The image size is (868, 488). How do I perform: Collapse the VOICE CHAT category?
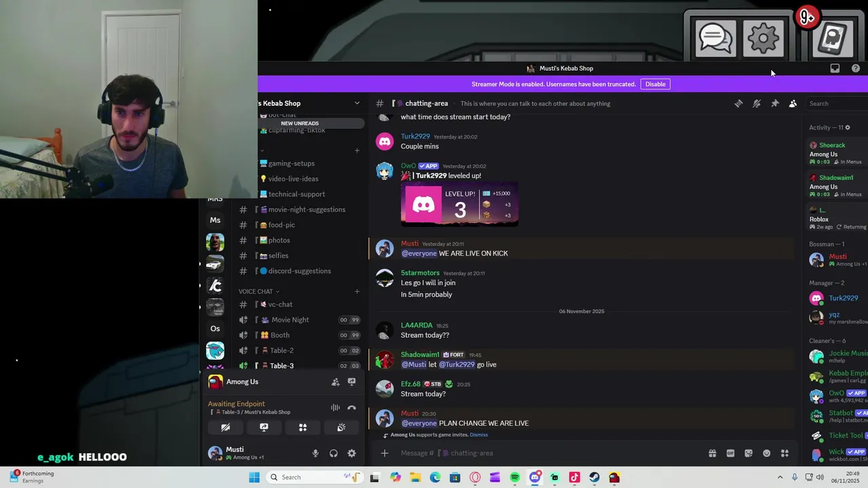[x=259, y=291]
